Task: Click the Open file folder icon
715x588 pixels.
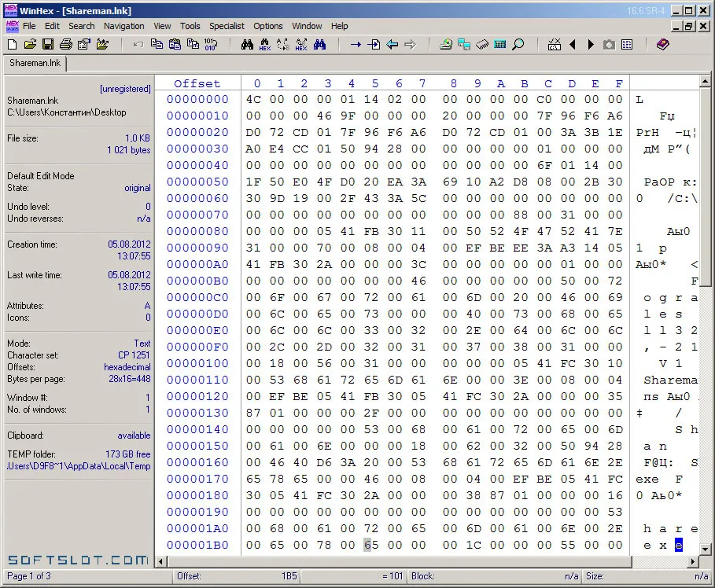Action: point(30,44)
